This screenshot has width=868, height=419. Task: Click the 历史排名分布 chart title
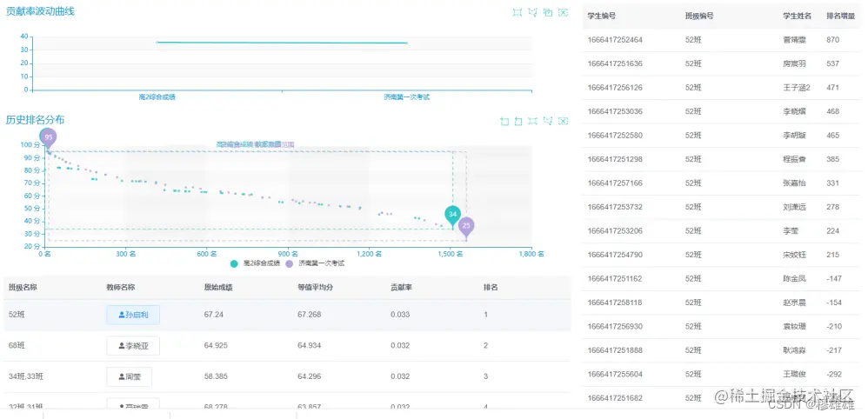(x=35, y=120)
